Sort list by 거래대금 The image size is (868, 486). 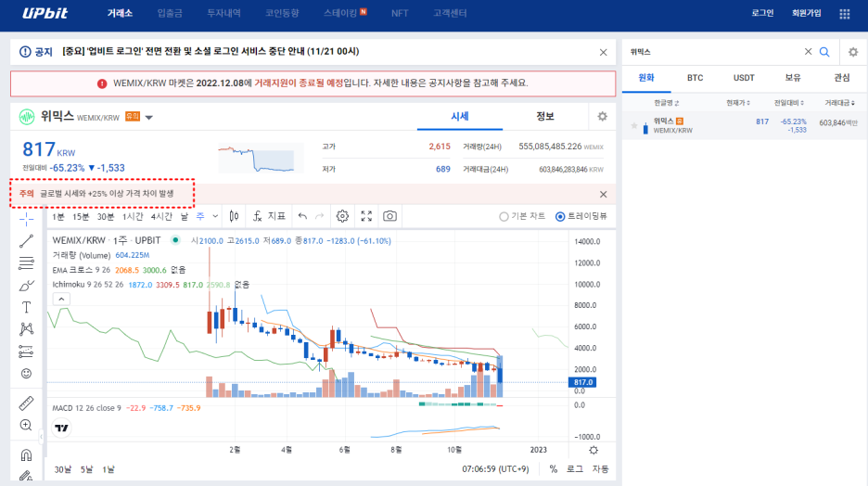pos(839,103)
